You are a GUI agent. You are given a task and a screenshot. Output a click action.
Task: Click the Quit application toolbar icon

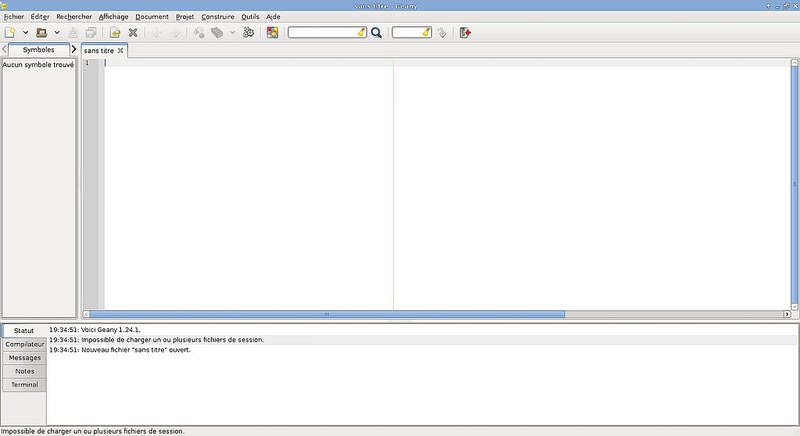pyautogui.click(x=465, y=33)
